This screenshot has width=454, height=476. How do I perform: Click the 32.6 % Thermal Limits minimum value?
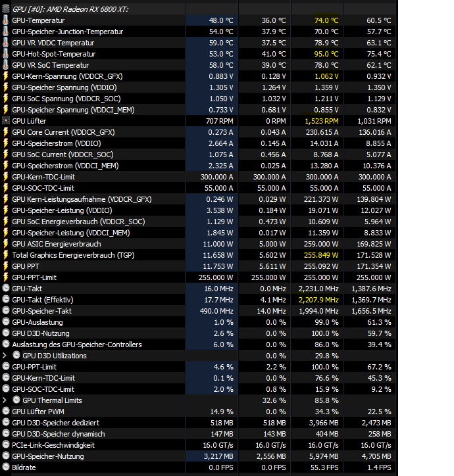point(274,400)
